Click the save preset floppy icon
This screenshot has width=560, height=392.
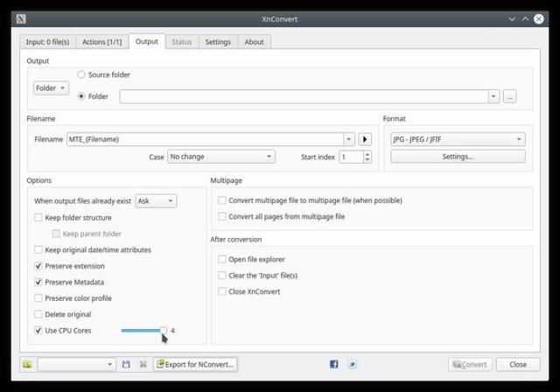click(x=126, y=364)
